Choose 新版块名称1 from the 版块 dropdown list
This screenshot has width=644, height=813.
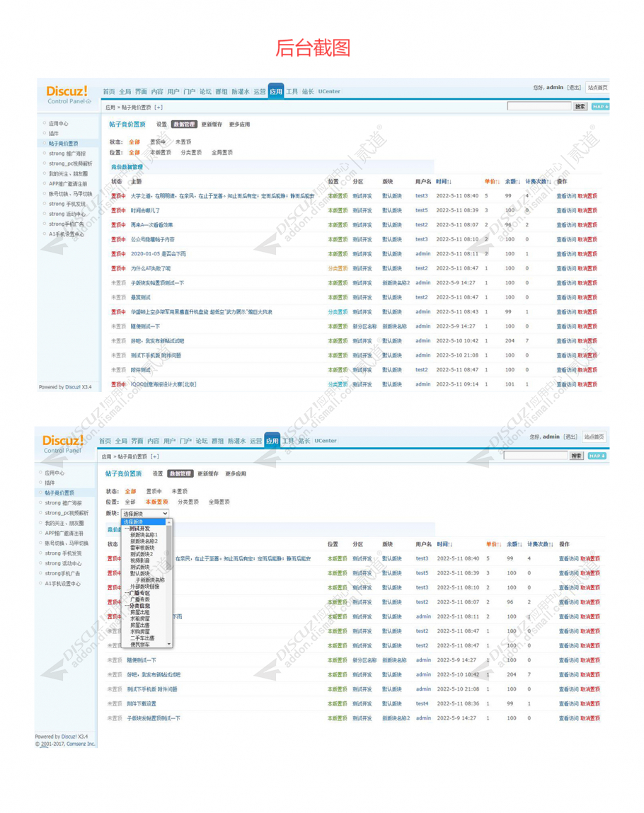point(144,535)
